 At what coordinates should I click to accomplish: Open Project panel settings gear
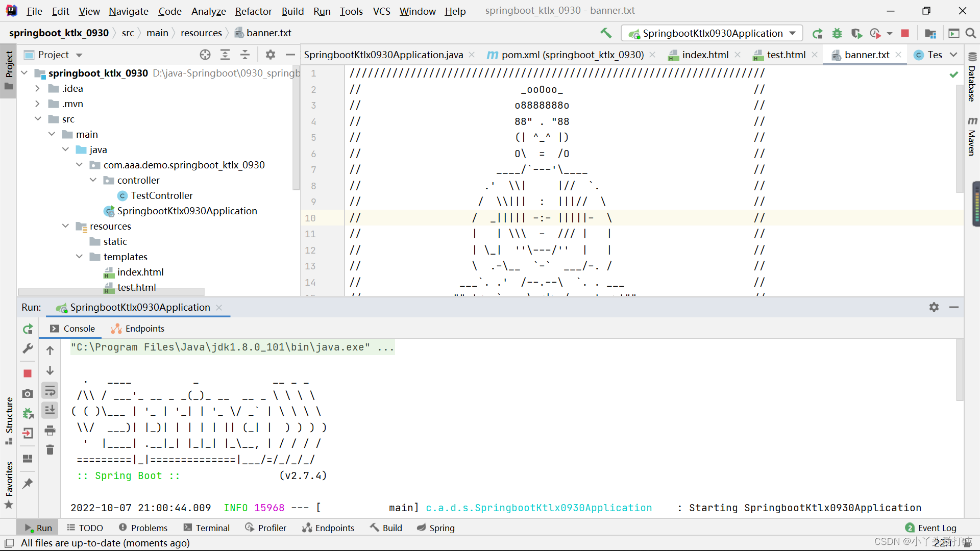(x=271, y=55)
